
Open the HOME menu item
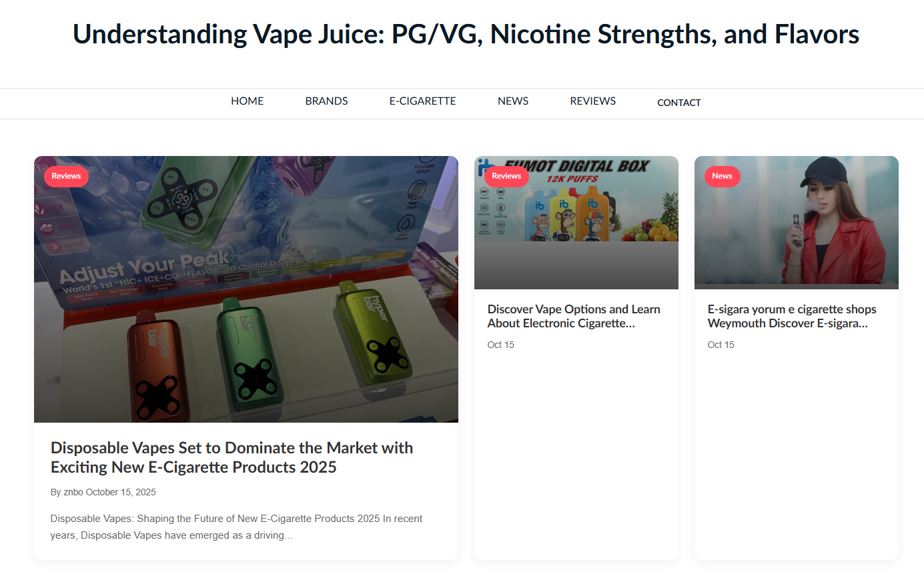click(x=248, y=101)
